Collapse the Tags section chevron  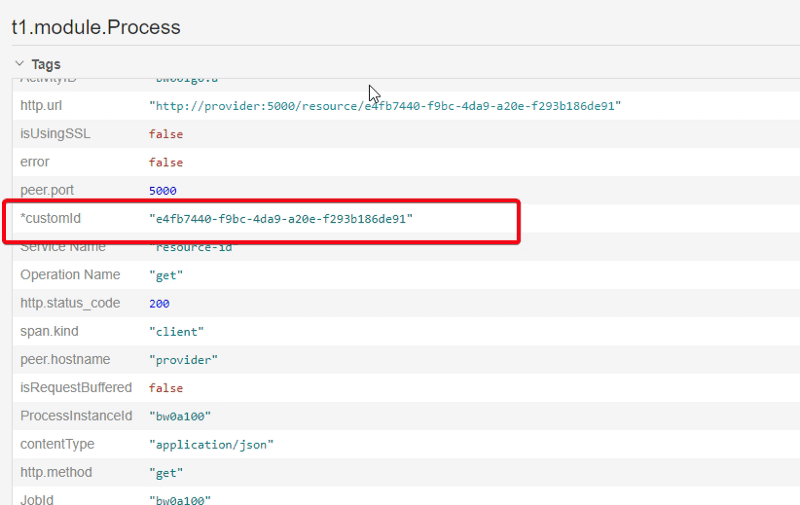[x=19, y=64]
